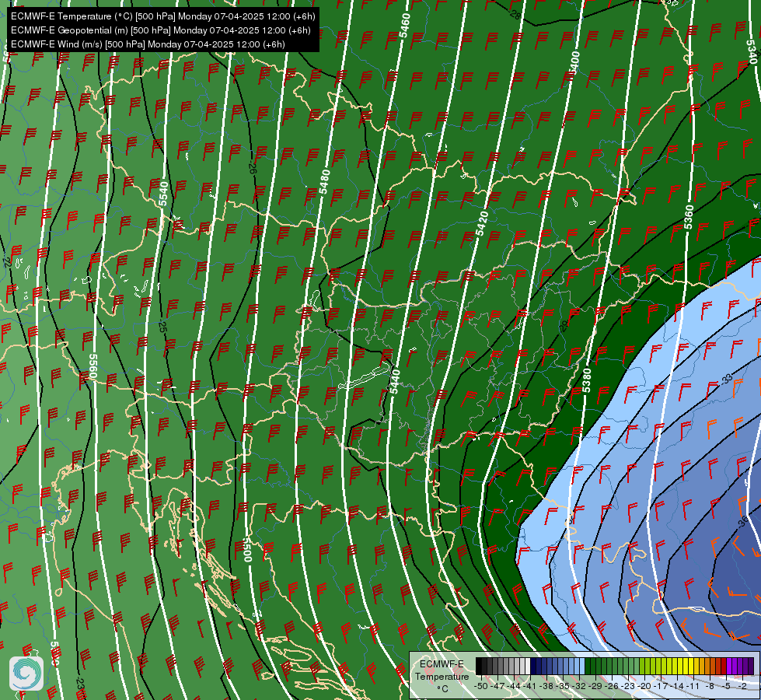This screenshot has width=761, height=700.
Task: Click the 5340 geopotential contour label
Action: coord(752,51)
